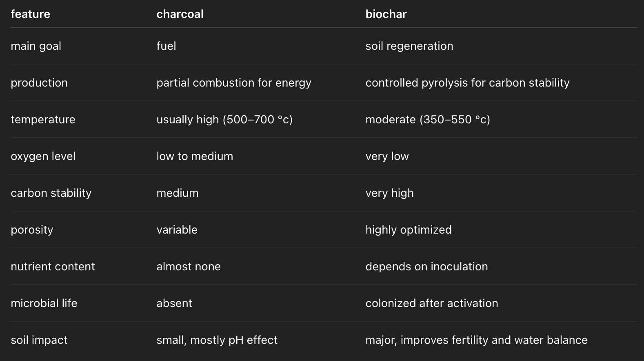Select the "temperature" row label
The height and width of the screenshot is (361, 644).
(x=43, y=120)
